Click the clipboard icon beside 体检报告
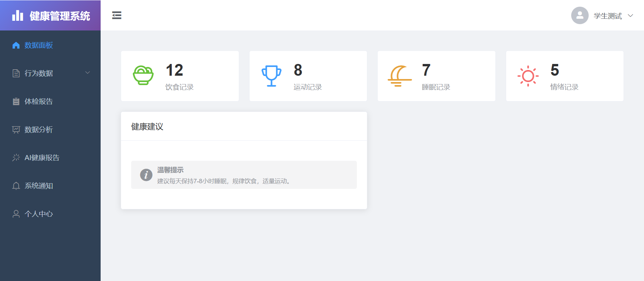The width and height of the screenshot is (644, 281). (16, 101)
